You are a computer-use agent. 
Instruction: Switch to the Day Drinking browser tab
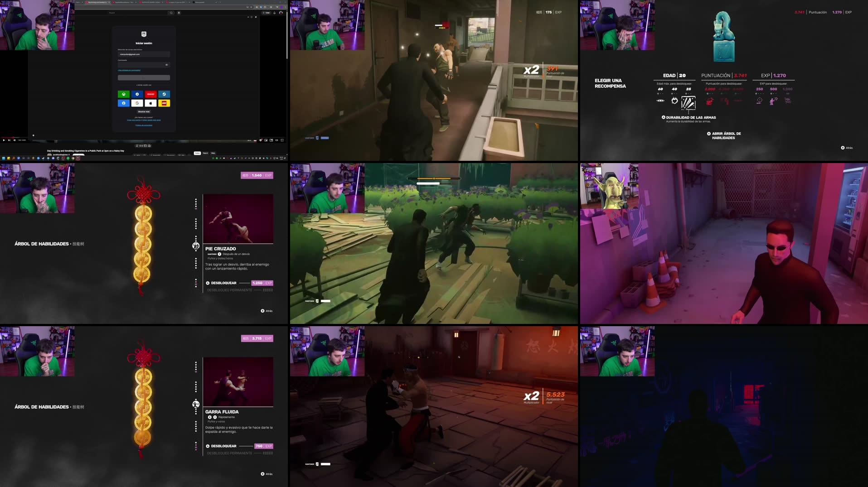(x=97, y=2)
